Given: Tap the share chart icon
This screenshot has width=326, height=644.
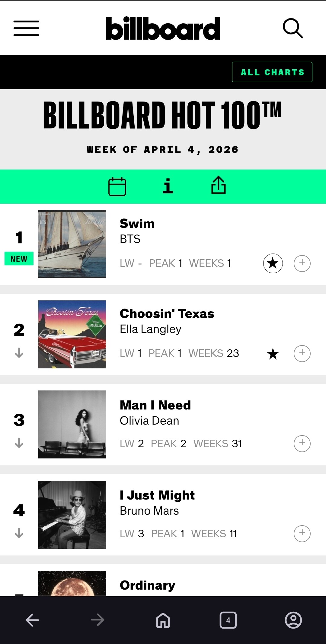Looking at the screenshot, I should point(218,185).
